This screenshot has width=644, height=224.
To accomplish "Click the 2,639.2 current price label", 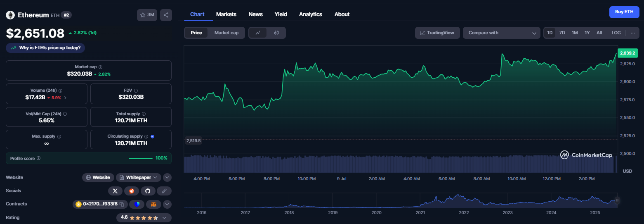I will point(628,53).
